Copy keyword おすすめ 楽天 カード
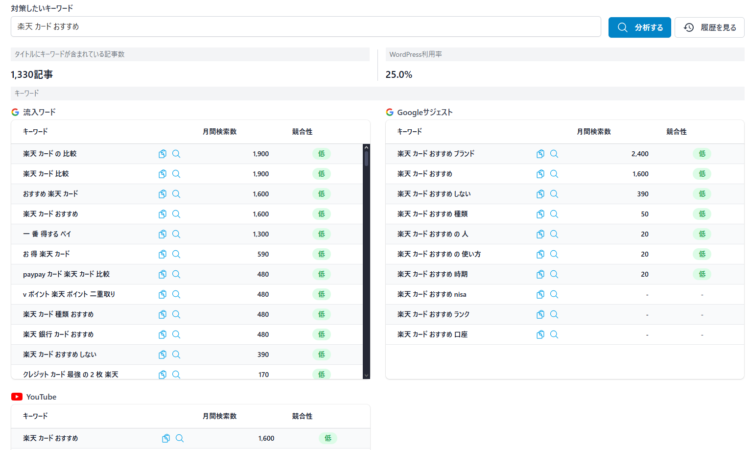The image size is (750, 450). 163,194
